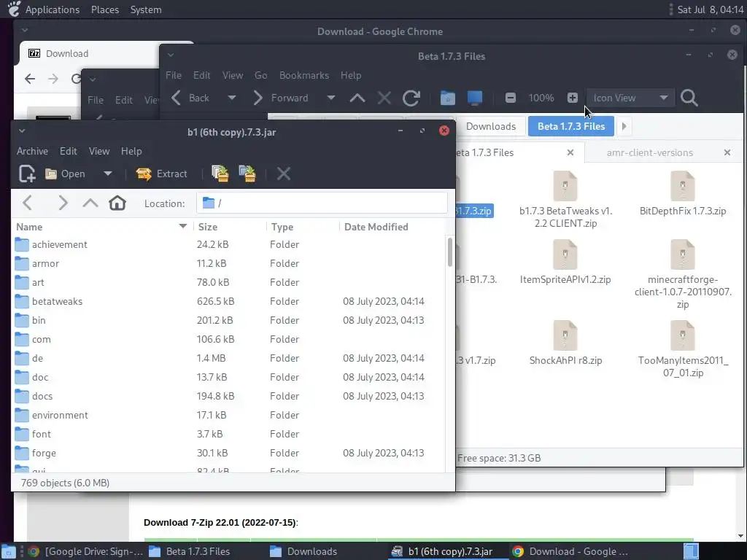Click the Beta 1.7.3 Files breadcrumb button
This screenshot has height=560, width=747.
570,127
